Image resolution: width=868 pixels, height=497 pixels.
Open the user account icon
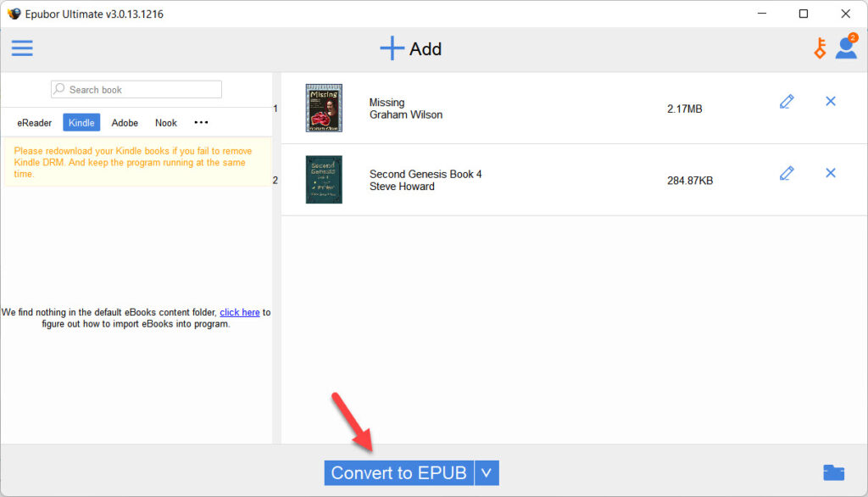coord(847,47)
